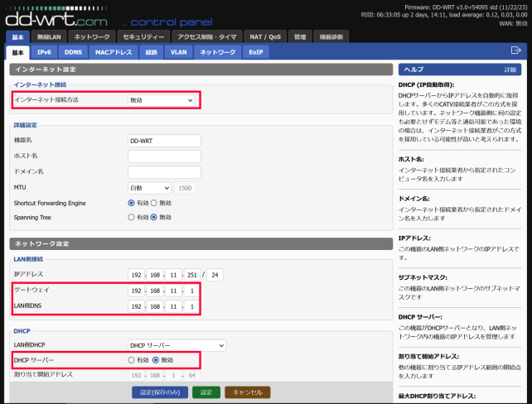Open the 機器診断 main tab
The height and width of the screenshot is (404, 532).
pos(331,36)
